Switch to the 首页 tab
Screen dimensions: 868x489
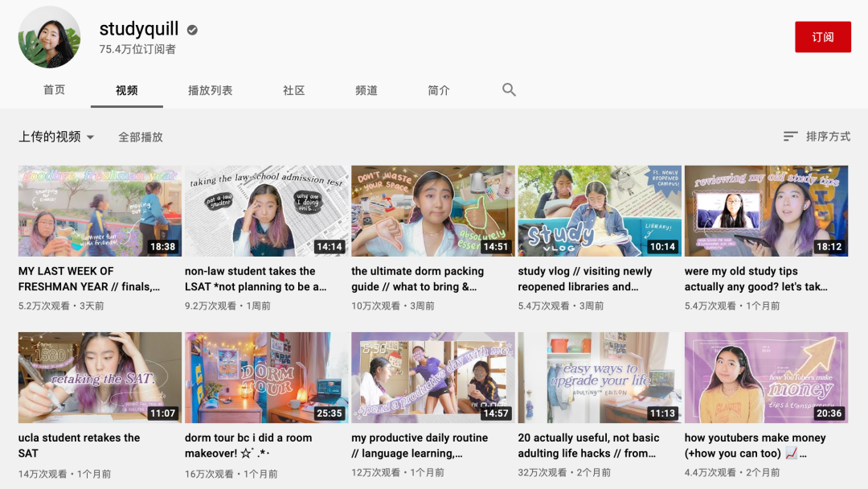click(x=55, y=90)
